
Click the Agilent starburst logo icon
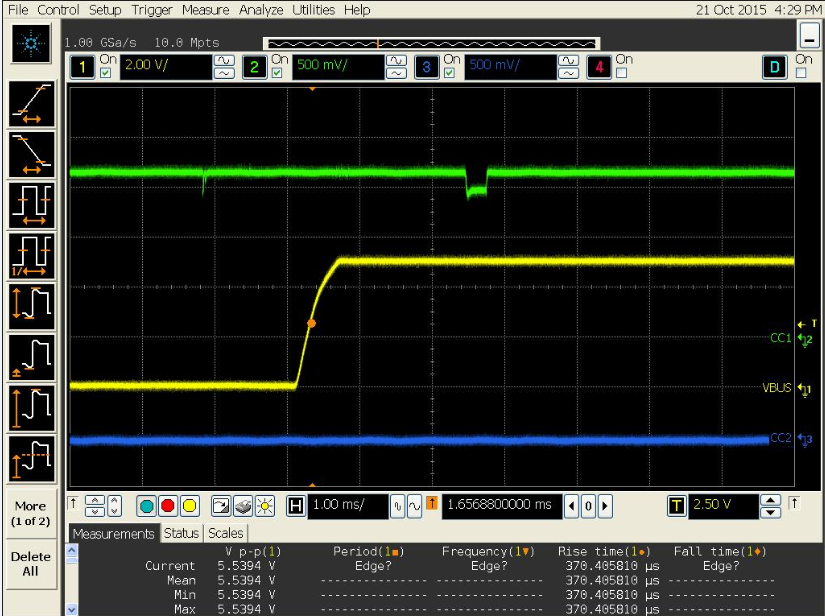coord(32,44)
